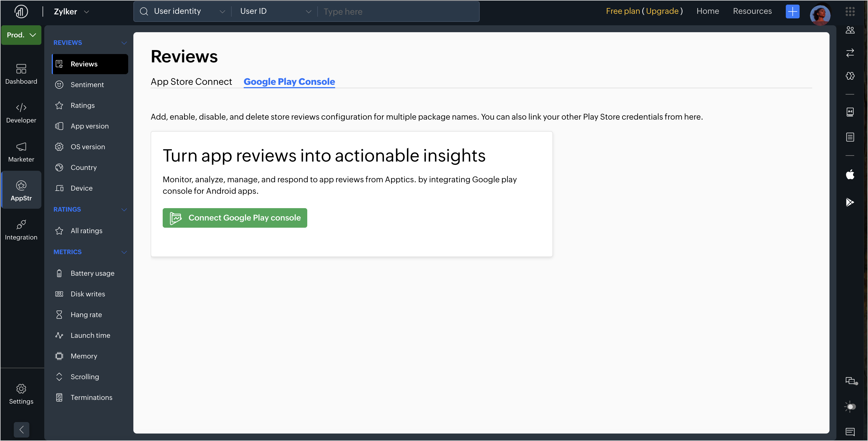Open the Prod. environment dropdown

click(21, 35)
